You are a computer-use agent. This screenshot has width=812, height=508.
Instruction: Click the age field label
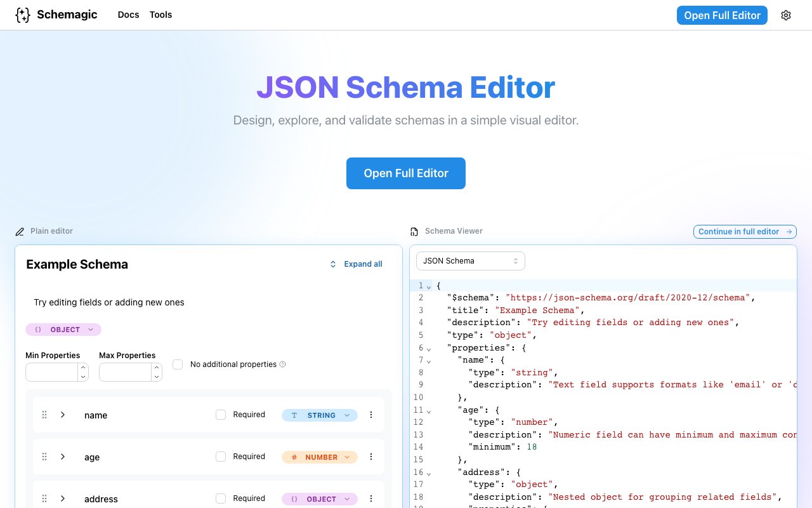click(92, 457)
